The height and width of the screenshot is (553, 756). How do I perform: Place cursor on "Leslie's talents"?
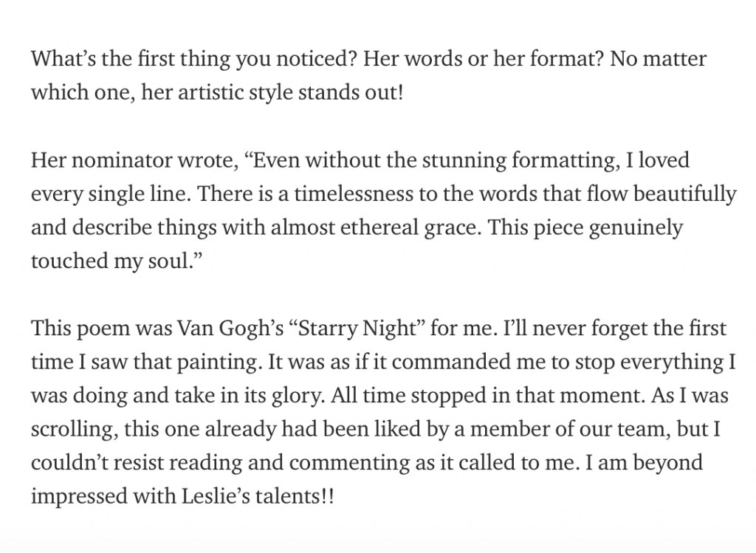250,496
